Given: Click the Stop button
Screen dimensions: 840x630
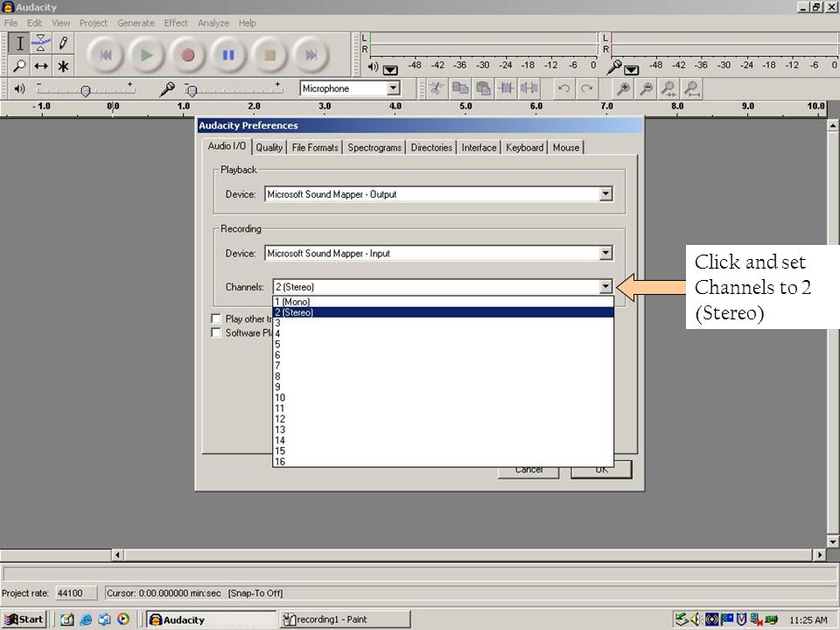Looking at the screenshot, I should [270, 54].
